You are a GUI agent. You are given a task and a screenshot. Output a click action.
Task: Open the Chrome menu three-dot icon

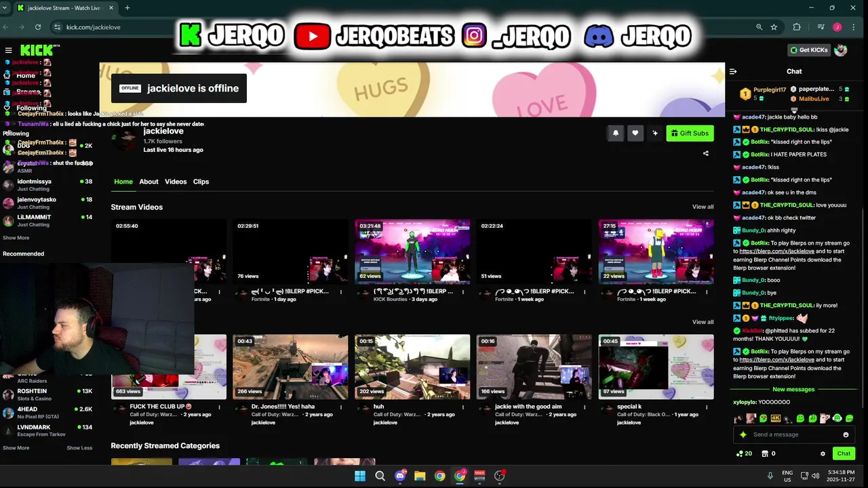pos(854,27)
